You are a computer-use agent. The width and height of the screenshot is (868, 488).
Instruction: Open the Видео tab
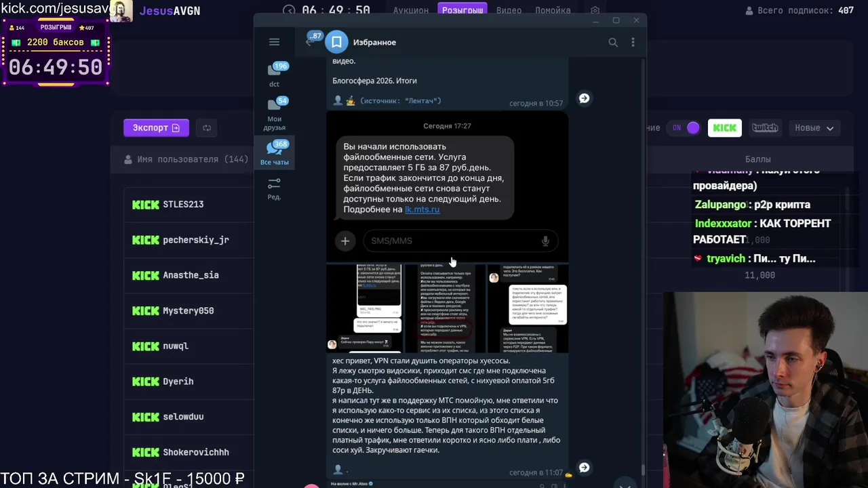[x=509, y=10]
